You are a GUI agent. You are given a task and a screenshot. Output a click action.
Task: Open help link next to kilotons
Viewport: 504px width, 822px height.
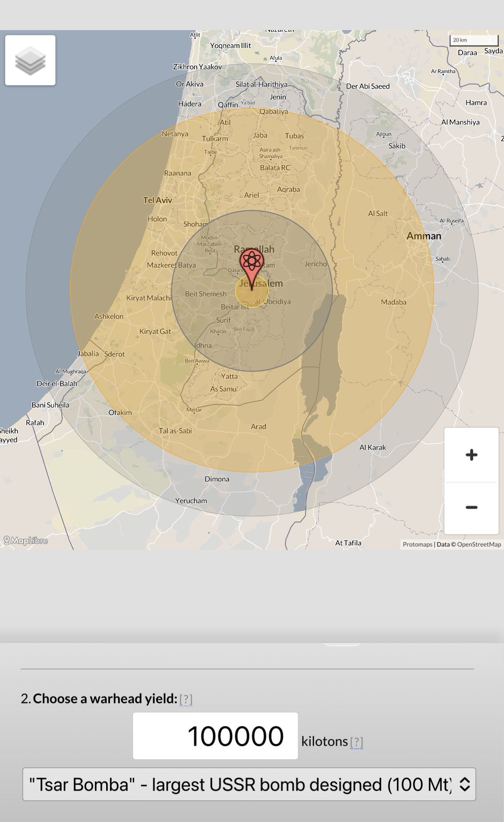click(x=356, y=742)
